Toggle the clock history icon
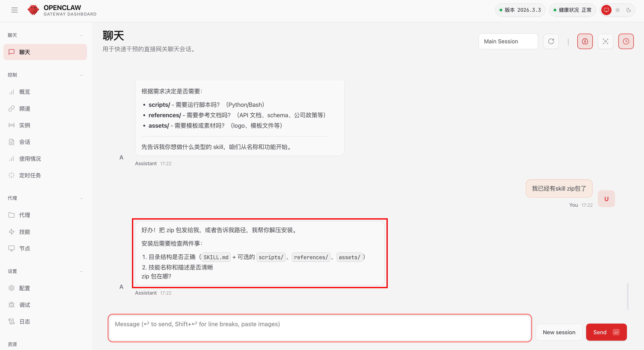Screen dimensions: 644x350 pos(626,41)
